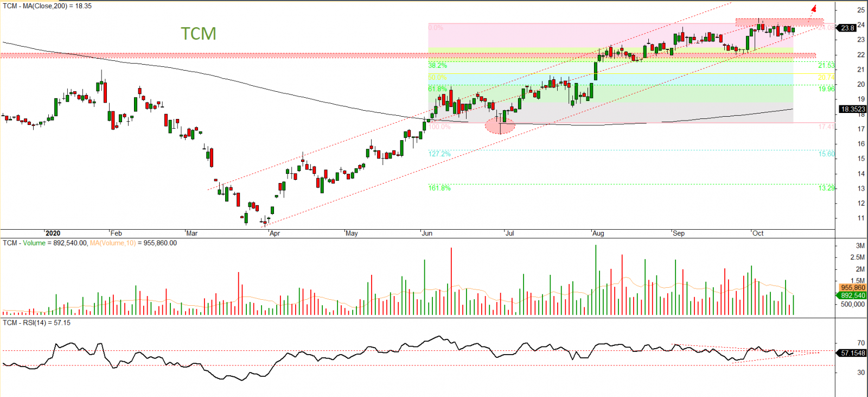This screenshot has width=868, height=397.
Task: Select the 500,000 label on the volume axis
Action: click(x=852, y=304)
